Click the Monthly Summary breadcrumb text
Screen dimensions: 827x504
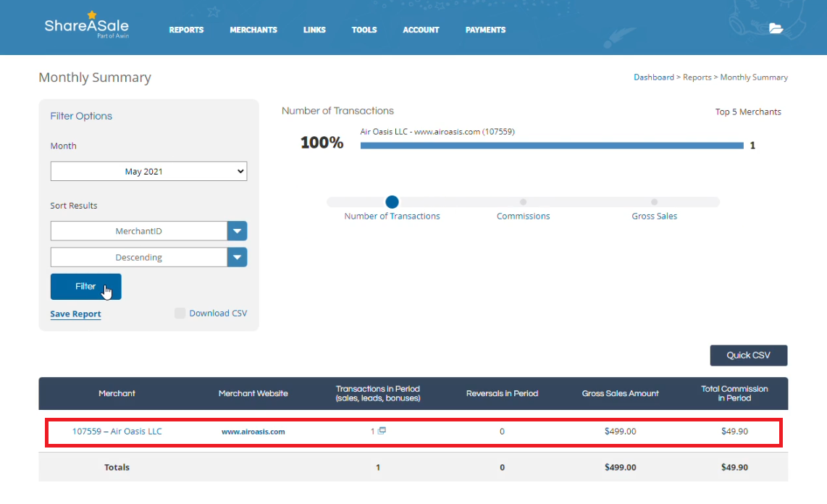pos(754,77)
